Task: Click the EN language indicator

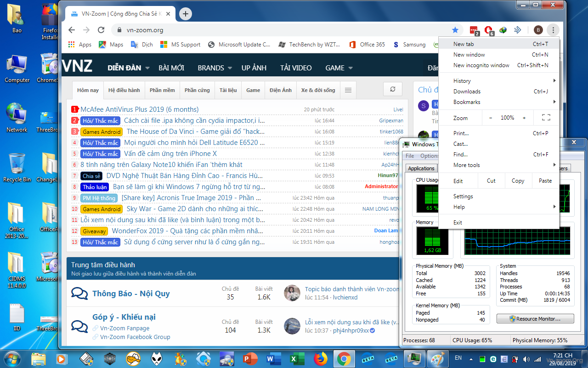Action: [x=458, y=358]
